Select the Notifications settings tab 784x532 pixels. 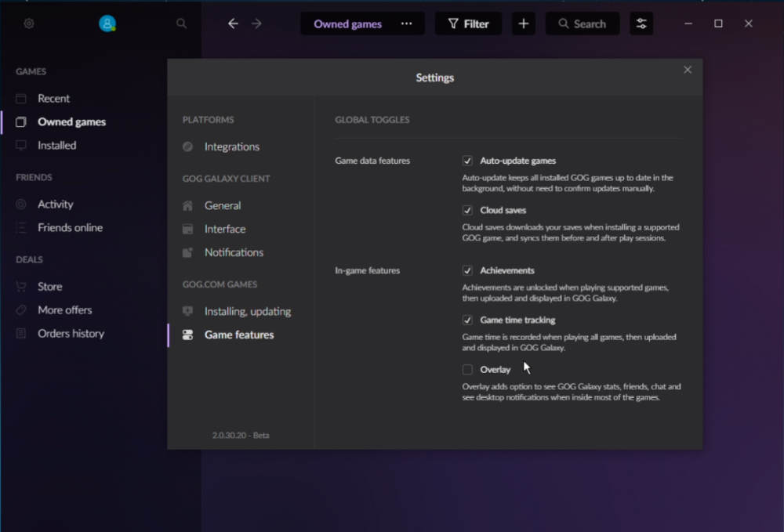[x=234, y=252]
